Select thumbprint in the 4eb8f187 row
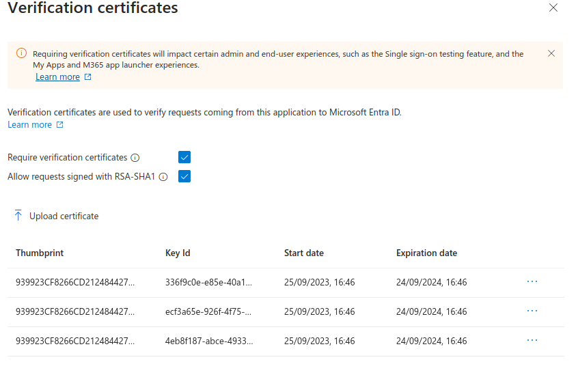This screenshot has width=578, height=392. (75, 341)
